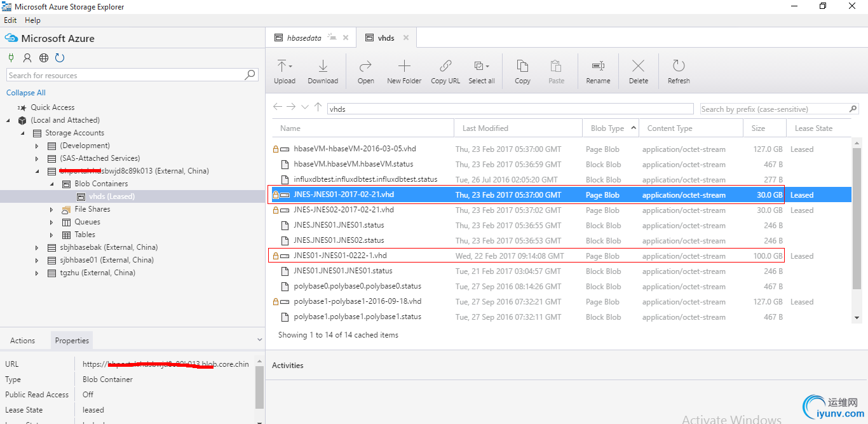Collapse the Local and Attached node
Image resolution: width=868 pixels, height=424 pixels.
click(x=9, y=120)
